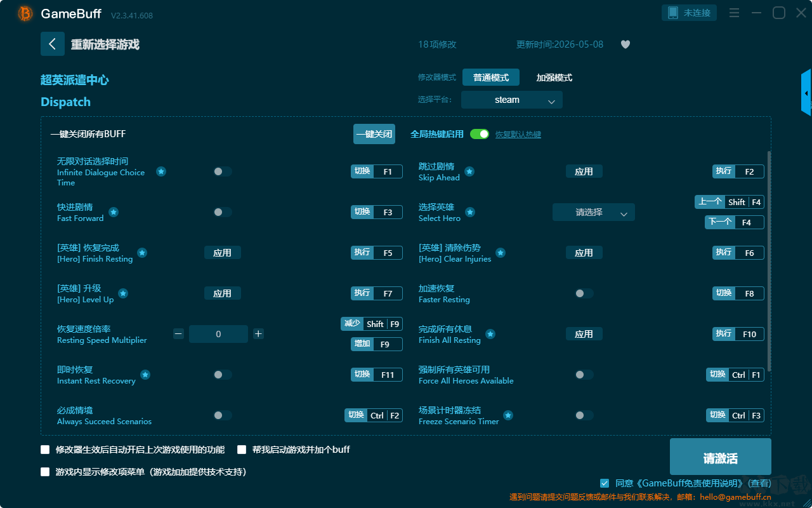Click the 执行 F6 hotkey button
The image size is (812, 508).
pos(738,253)
